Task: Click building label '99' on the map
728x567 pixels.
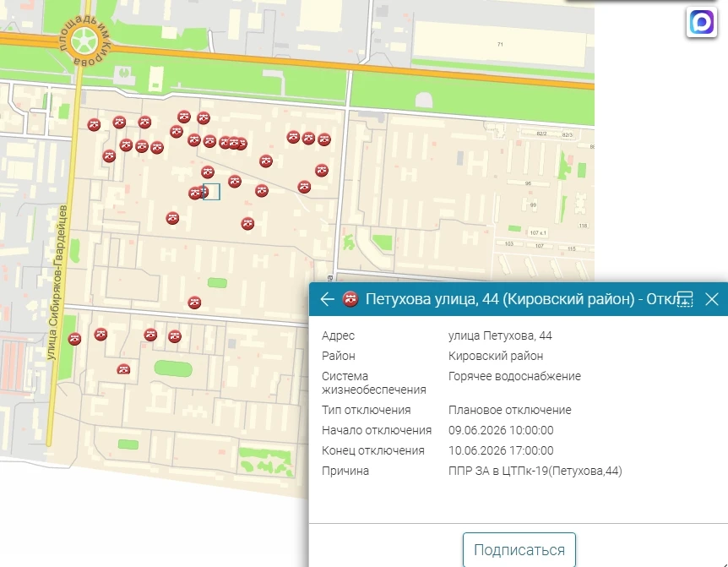Action: (533, 204)
